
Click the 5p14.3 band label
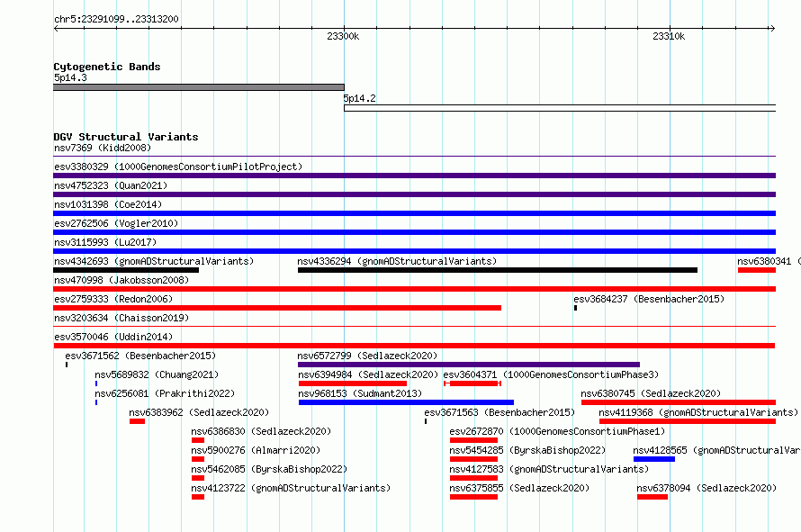pyautogui.click(x=70, y=77)
